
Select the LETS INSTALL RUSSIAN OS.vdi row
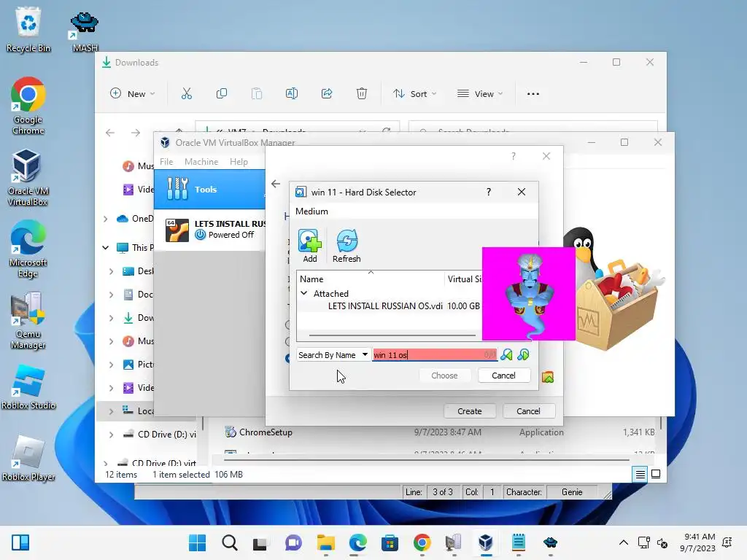(x=390, y=306)
